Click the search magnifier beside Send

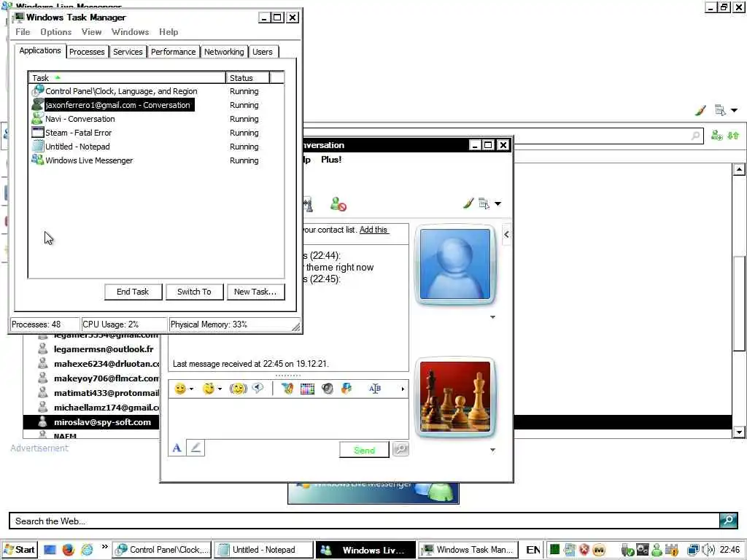click(x=400, y=449)
